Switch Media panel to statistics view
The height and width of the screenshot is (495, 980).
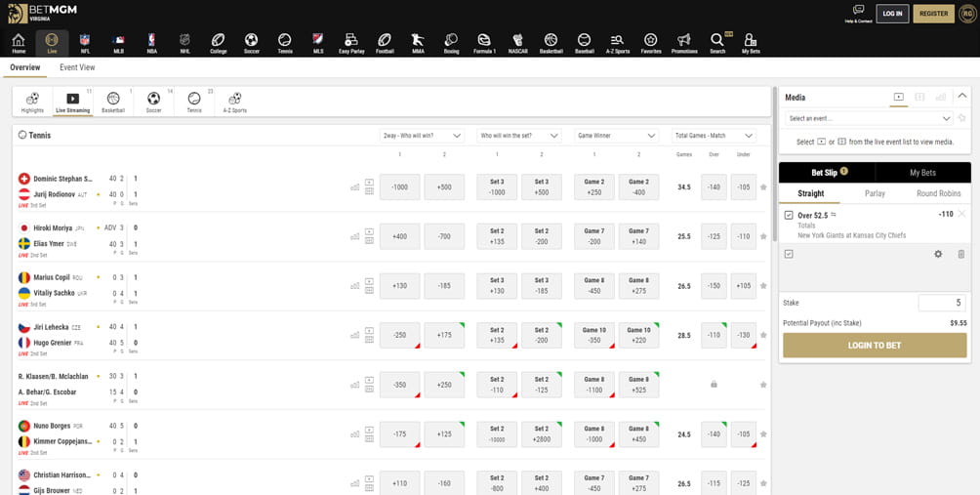941,97
